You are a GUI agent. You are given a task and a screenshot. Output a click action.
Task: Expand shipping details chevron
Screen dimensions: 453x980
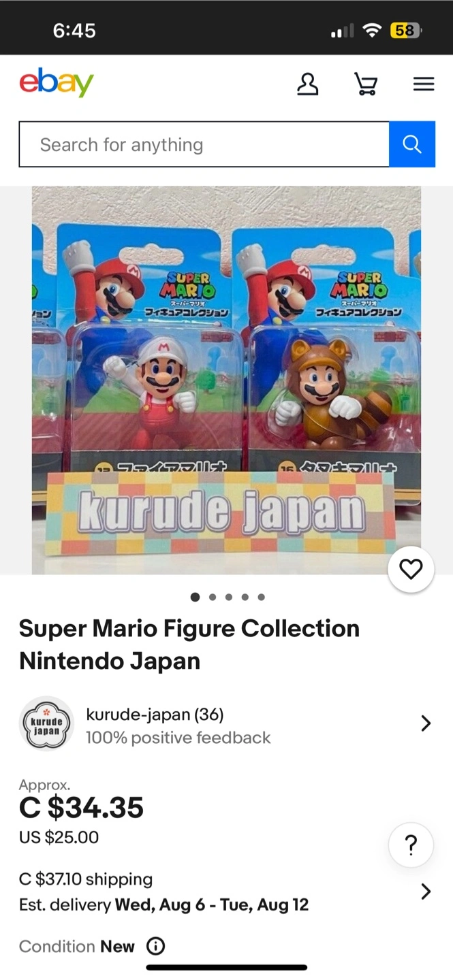click(x=426, y=892)
